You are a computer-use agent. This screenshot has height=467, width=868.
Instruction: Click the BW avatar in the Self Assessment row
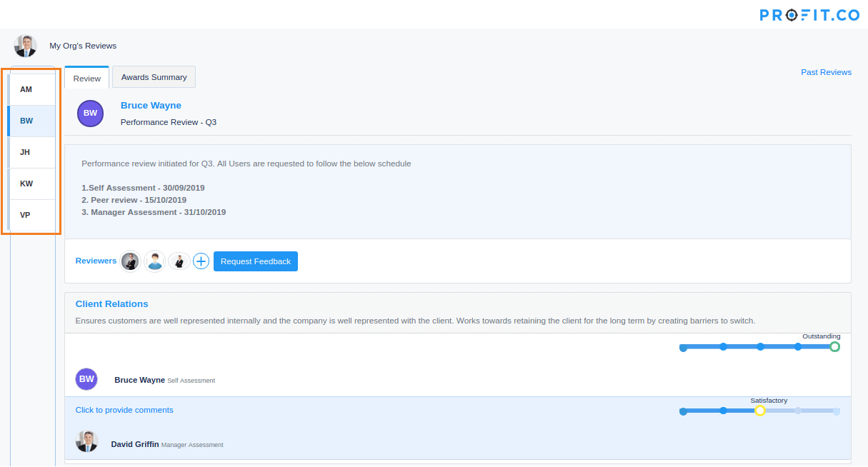click(x=86, y=379)
